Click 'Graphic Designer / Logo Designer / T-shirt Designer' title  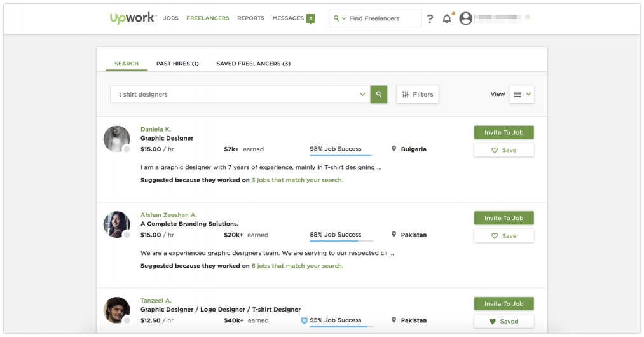(221, 309)
